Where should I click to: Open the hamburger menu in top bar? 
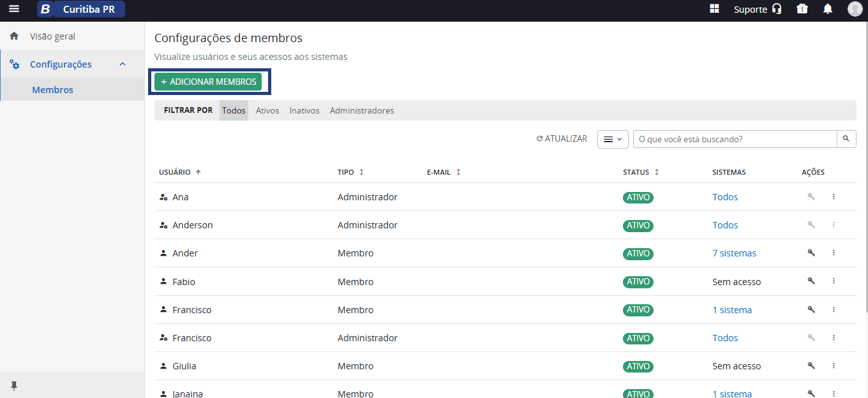[x=14, y=9]
